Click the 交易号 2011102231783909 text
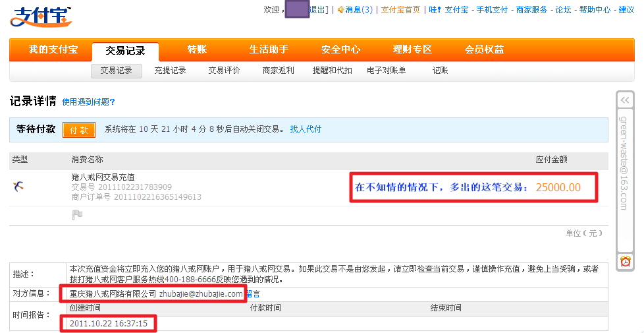 [122, 187]
